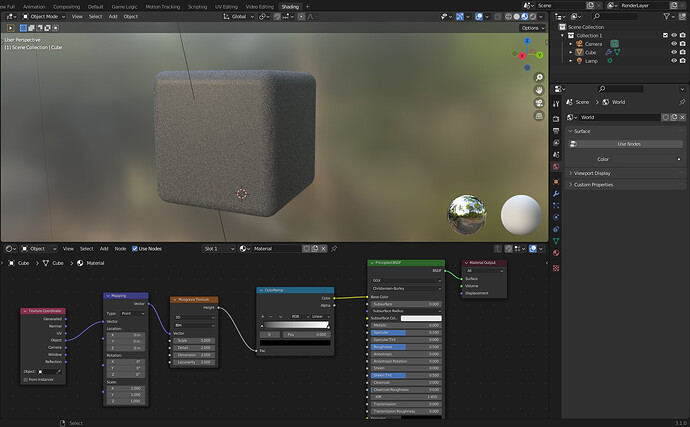Open the Tool properties tab icon
The height and width of the screenshot is (427, 690).
556,104
